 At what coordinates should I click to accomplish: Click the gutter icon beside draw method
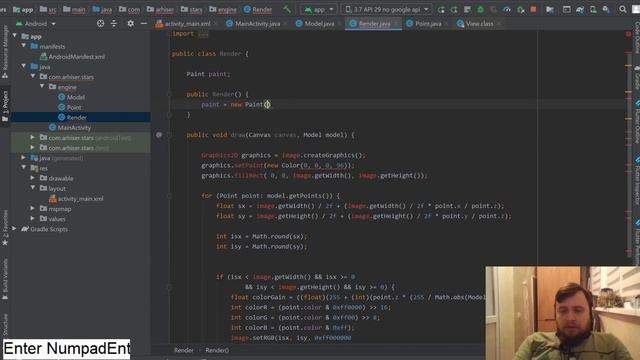pos(159,135)
